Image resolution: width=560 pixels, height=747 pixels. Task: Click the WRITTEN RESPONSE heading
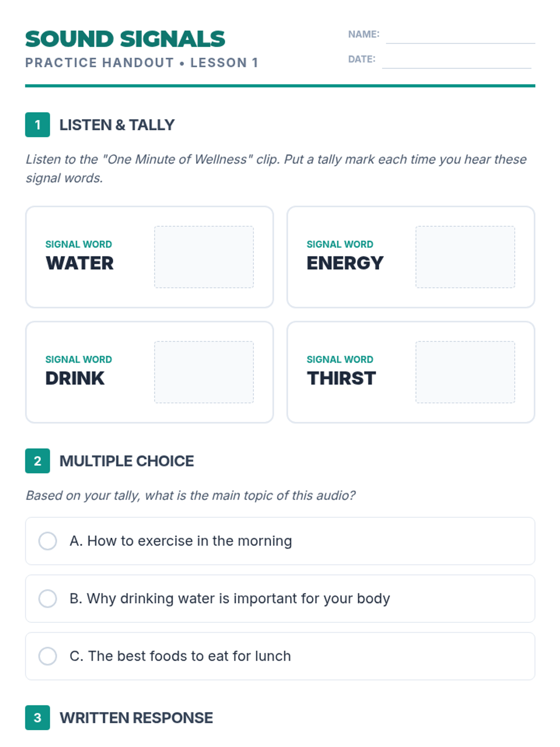(136, 718)
